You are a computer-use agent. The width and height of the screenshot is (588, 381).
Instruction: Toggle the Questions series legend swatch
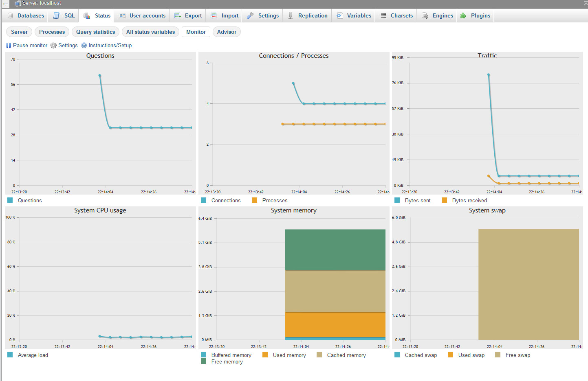[x=10, y=200]
